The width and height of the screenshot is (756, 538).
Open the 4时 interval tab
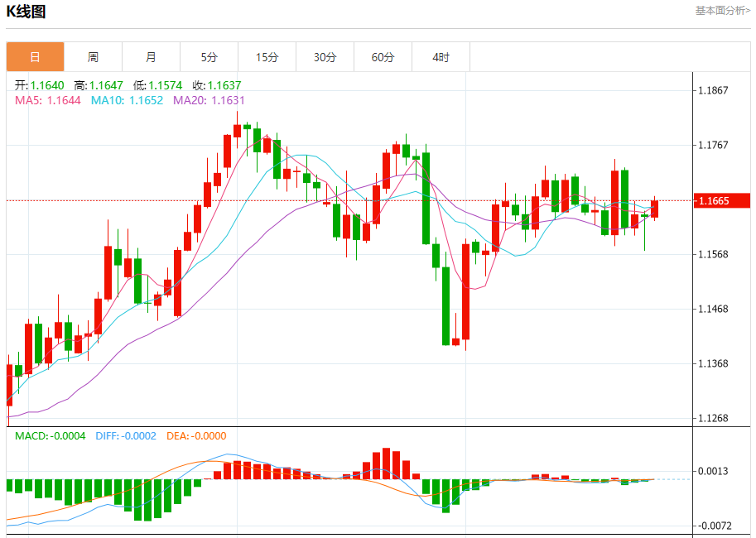[441, 57]
